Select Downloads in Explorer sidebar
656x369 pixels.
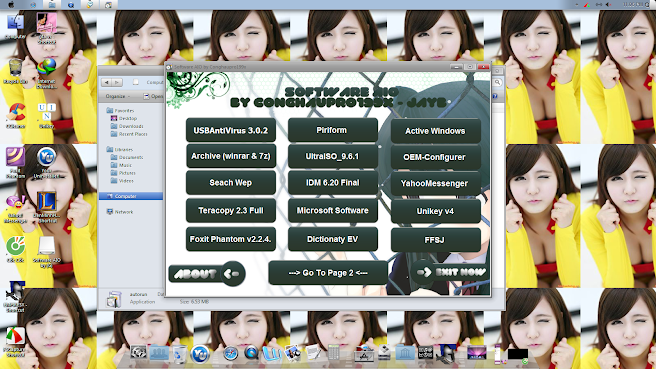coord(127,126)
